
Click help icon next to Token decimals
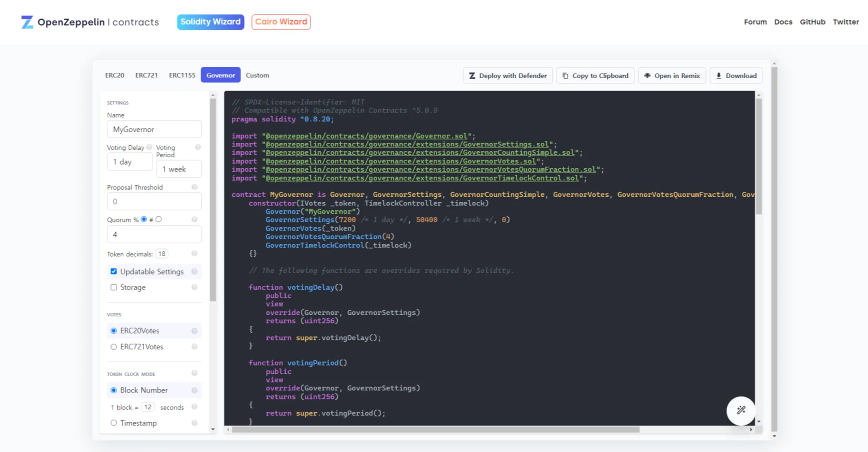pyautogui.click(x=194, y=253)
